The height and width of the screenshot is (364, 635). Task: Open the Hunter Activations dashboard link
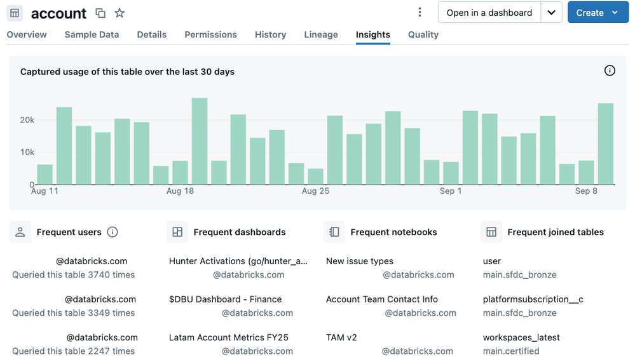tap(238, 261)
